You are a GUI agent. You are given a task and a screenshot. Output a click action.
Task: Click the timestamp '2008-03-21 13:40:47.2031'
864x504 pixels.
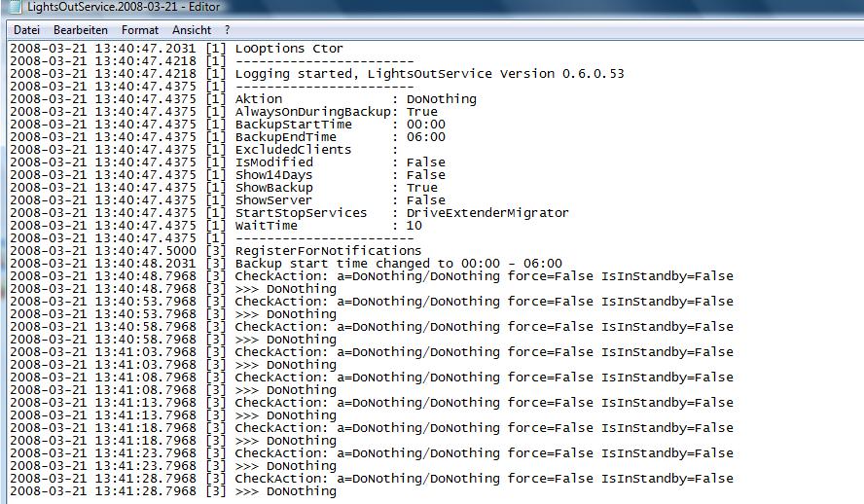(103, 49)
